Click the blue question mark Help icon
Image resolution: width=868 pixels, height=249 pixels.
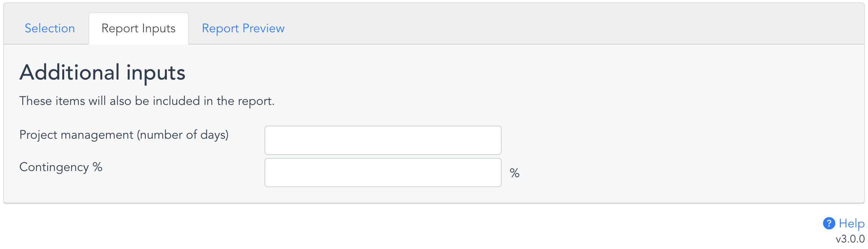pos(829,223)
